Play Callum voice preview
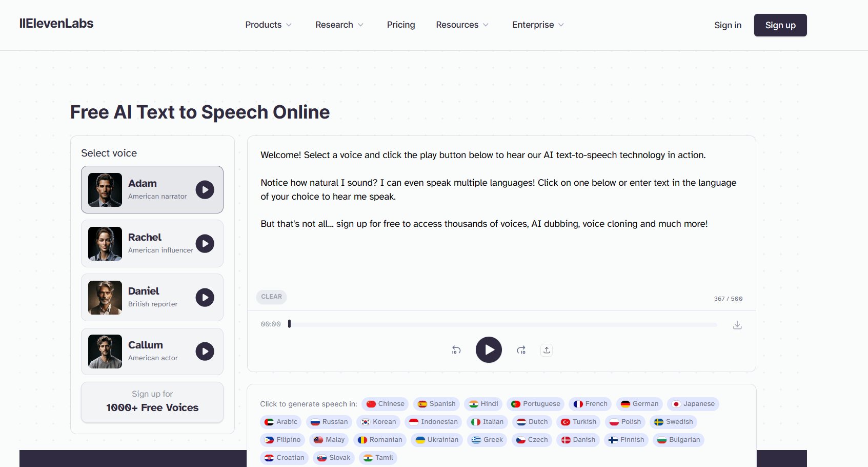868x467 pixels. click(205, 352)
